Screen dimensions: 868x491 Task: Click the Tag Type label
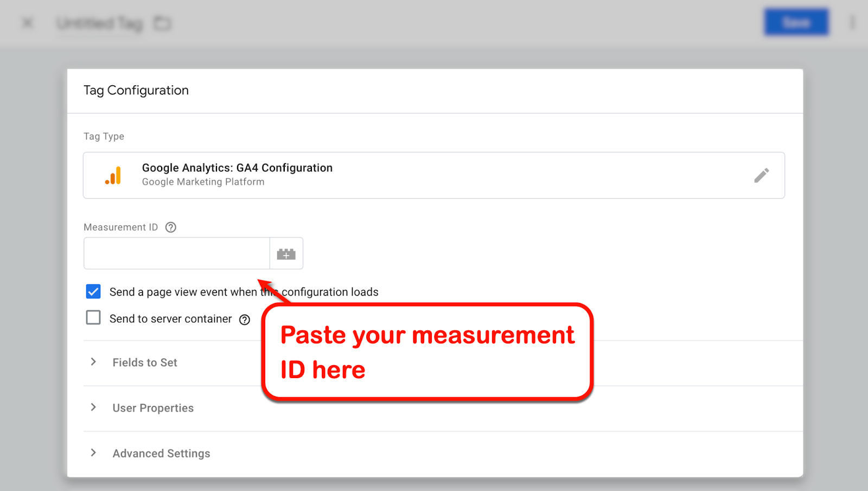[104, 136]
